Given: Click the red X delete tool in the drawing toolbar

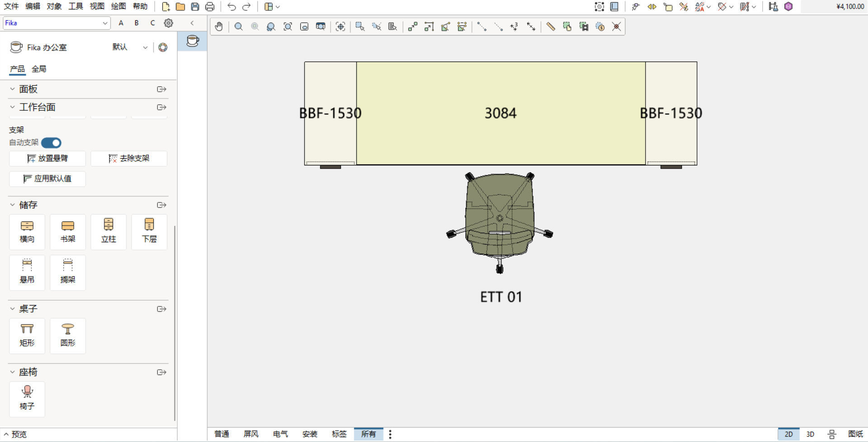Looking at the screenshot, I should tap(617, 27).
